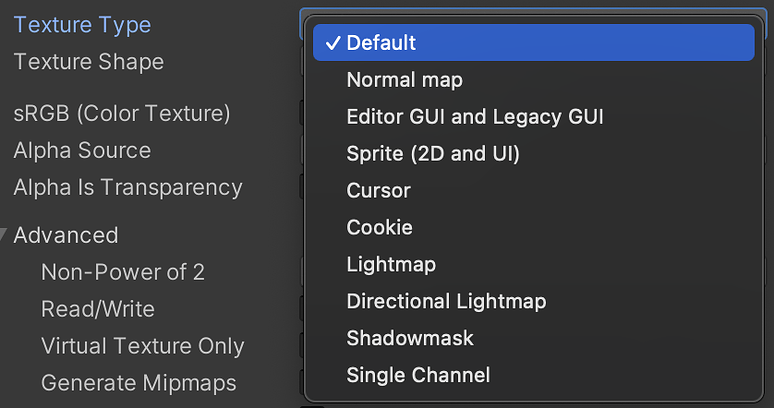Click the Texture Shape property label
The height and width of the screenshot is (408, 774).
click(x=88, y=62)
